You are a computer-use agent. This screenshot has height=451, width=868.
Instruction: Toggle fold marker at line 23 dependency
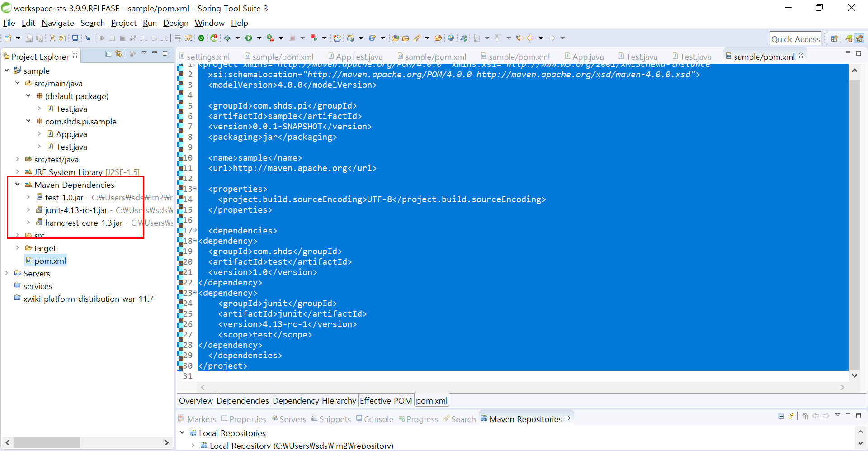(195, 293)
